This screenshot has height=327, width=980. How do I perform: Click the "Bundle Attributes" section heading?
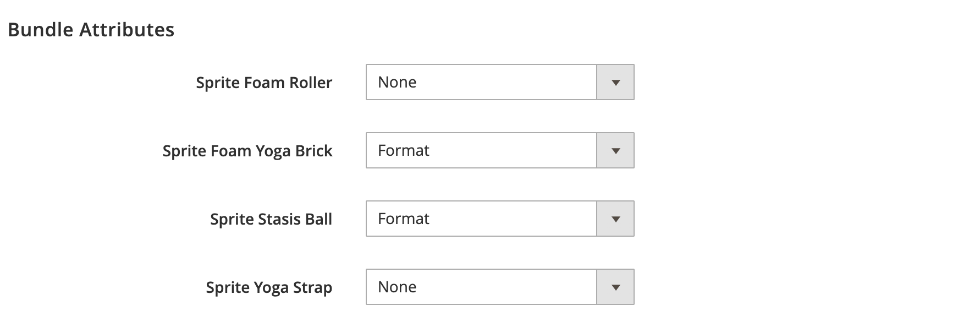[91, 30]
